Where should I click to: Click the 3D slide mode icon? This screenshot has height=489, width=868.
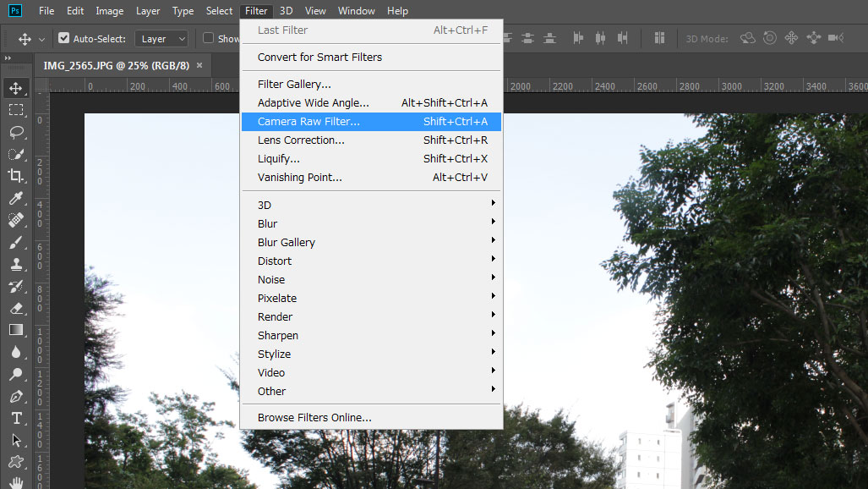click(814, 38)
